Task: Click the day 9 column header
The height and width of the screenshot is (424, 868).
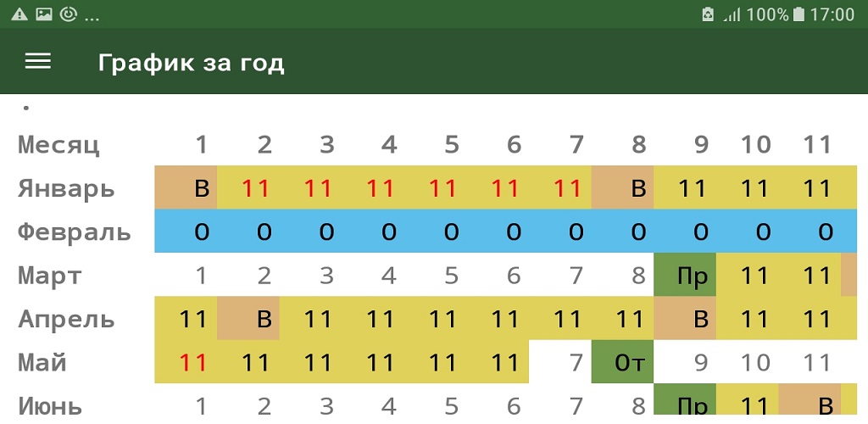Action: tap(701, 144)
